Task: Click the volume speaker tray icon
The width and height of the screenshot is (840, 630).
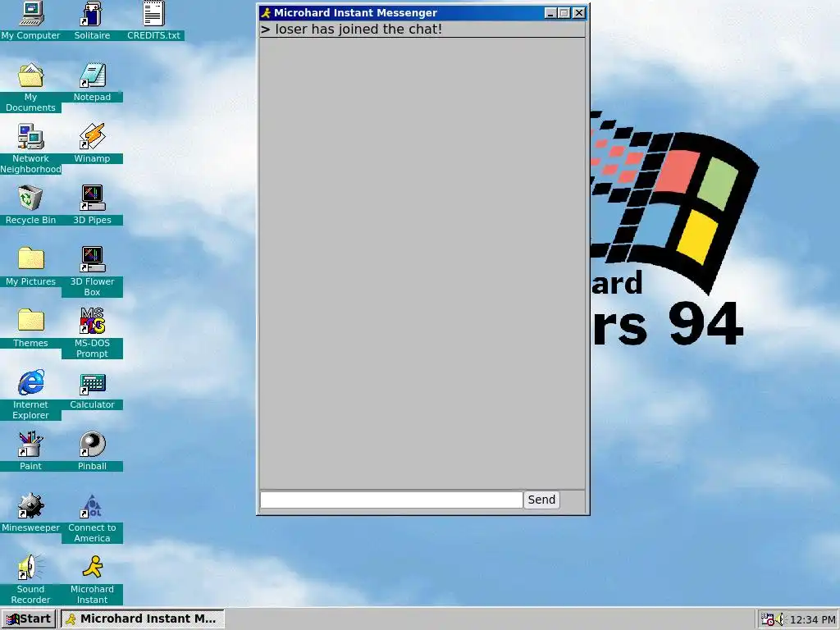Action: point(780,619)
